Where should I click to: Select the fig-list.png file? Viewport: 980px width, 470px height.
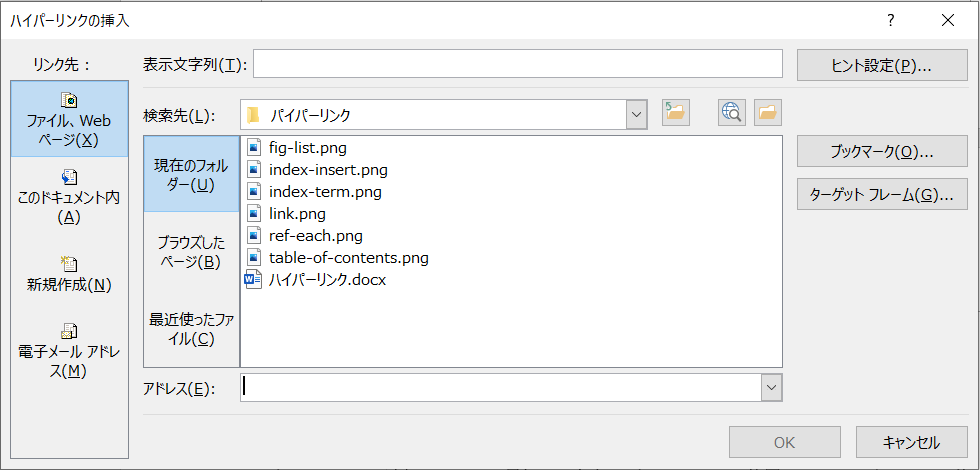tap(307, 148)
